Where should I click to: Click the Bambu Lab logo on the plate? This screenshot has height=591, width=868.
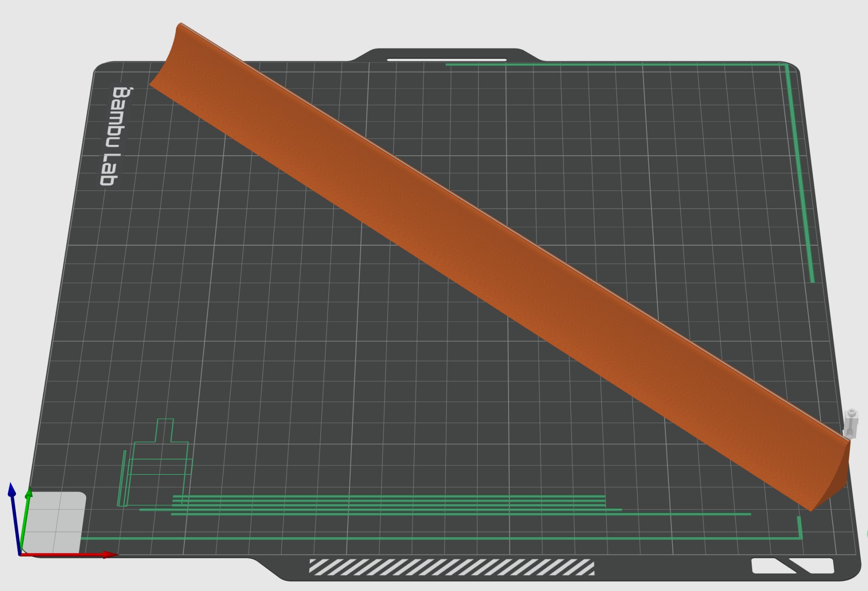click(x=113, y=136)
